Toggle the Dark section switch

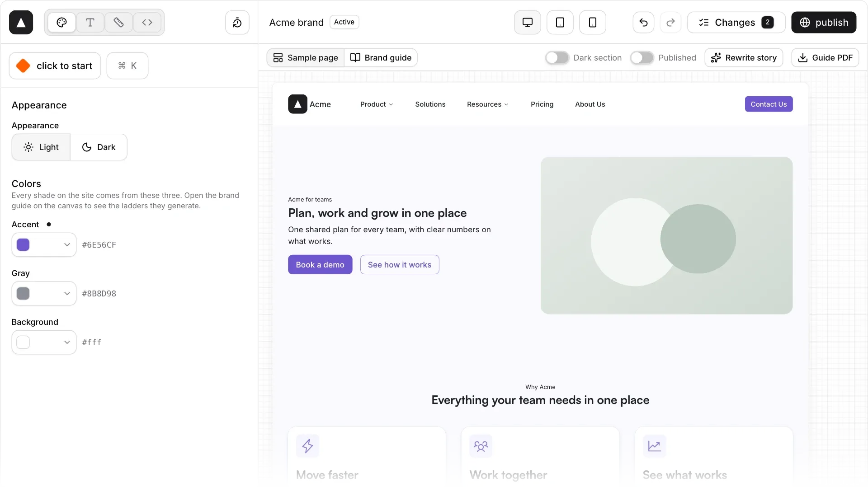coord(557,57)
